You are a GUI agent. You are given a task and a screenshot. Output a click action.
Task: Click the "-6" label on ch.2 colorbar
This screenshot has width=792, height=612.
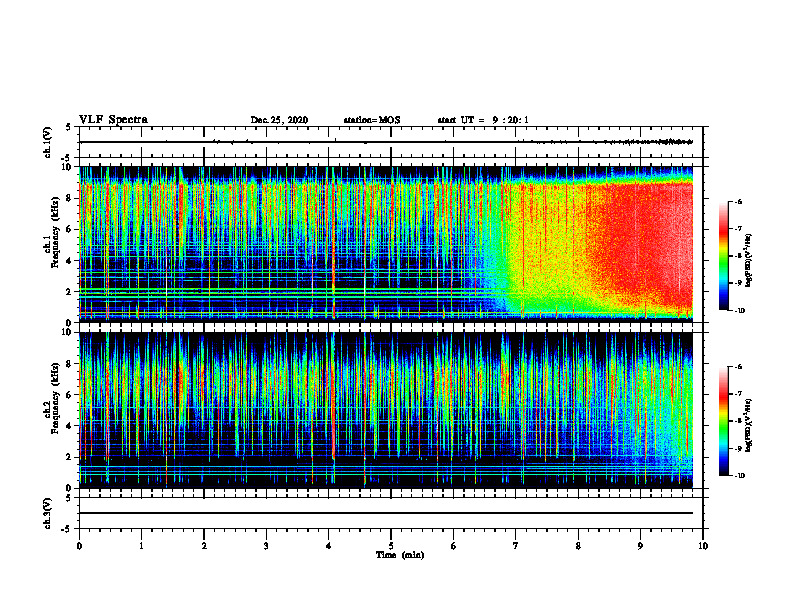click(738, 367)
